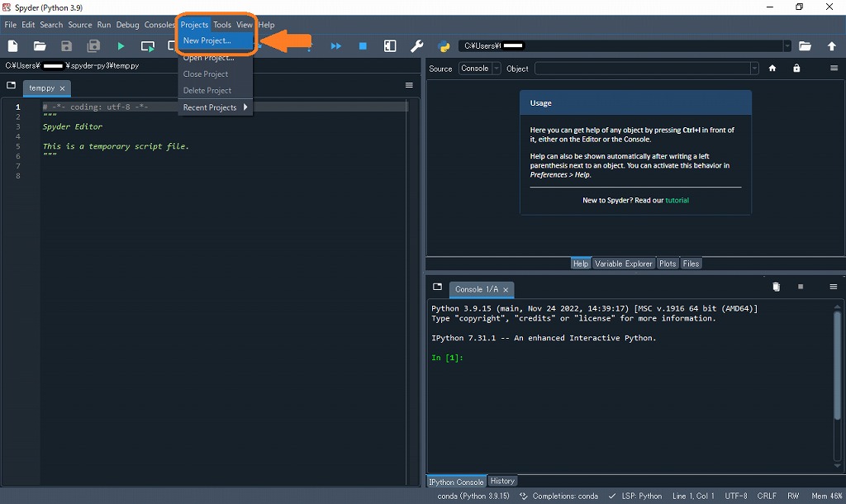Browse a working directory folder icon
The height and width of the screenshot is (504, 846).
(805, 46)
